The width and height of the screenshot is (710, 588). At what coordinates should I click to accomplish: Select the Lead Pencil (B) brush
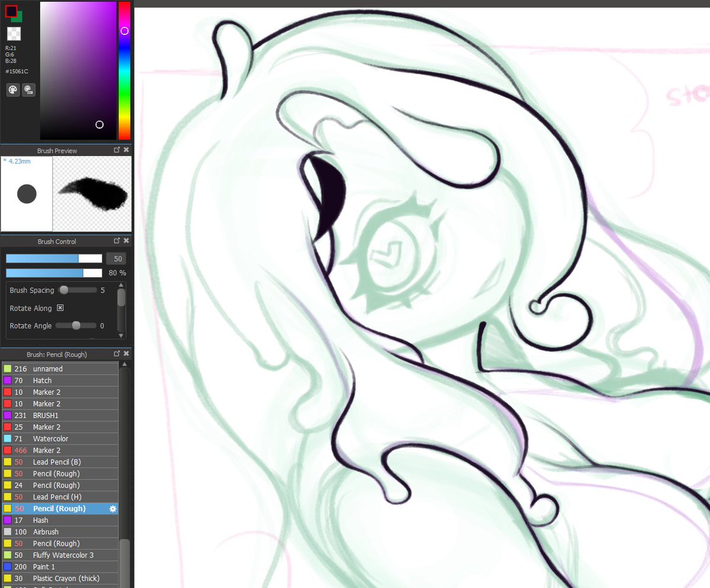coord(60,462)
